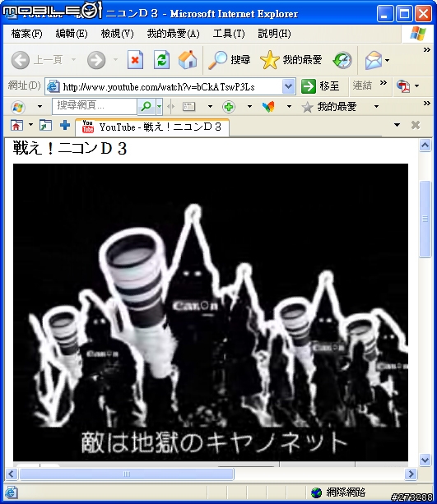Open the search provider dropdown arrow
The width and height of the screenshot is (437, 504).
point(160,106)
